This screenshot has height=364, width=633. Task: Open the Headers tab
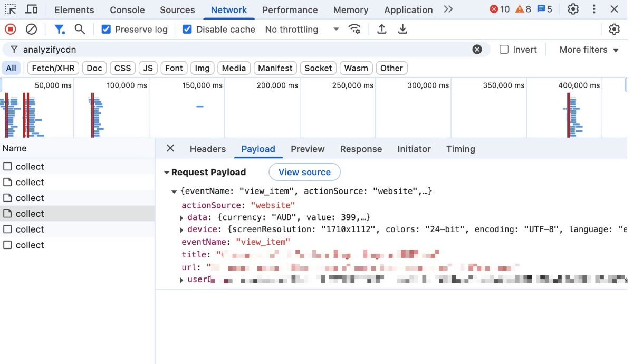(208, 149)
